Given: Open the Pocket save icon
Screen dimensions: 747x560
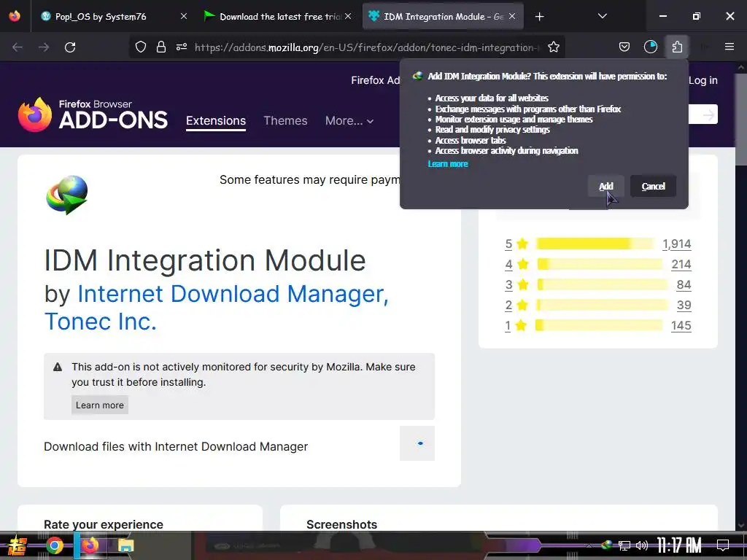Looking at the screenshot, I should pos(624,47).
